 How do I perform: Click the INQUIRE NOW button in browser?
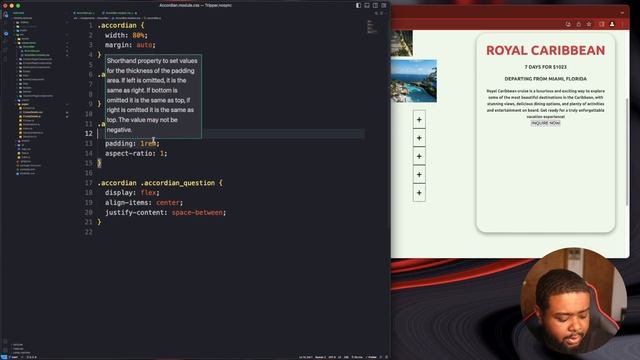click(545, 123)
